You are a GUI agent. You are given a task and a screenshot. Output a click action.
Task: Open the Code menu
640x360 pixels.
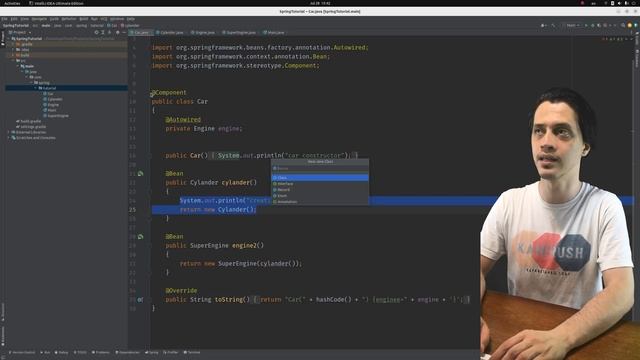coord(54,19)
